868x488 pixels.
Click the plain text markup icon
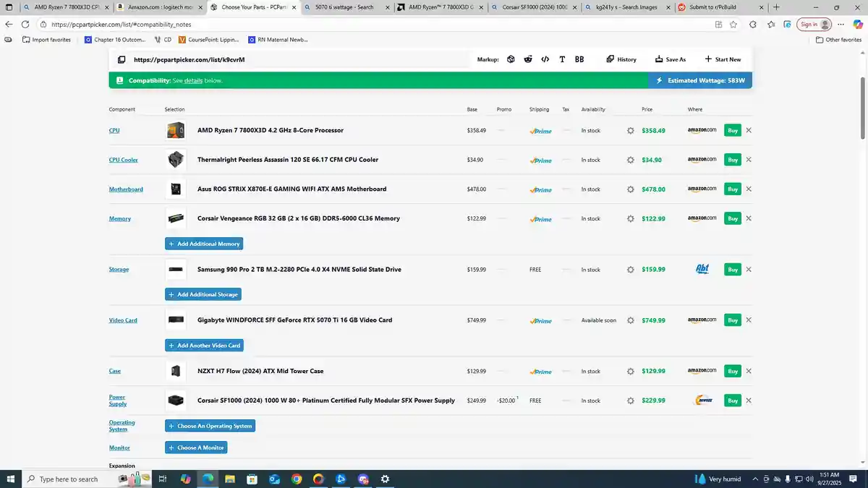[x=562, y=59]
